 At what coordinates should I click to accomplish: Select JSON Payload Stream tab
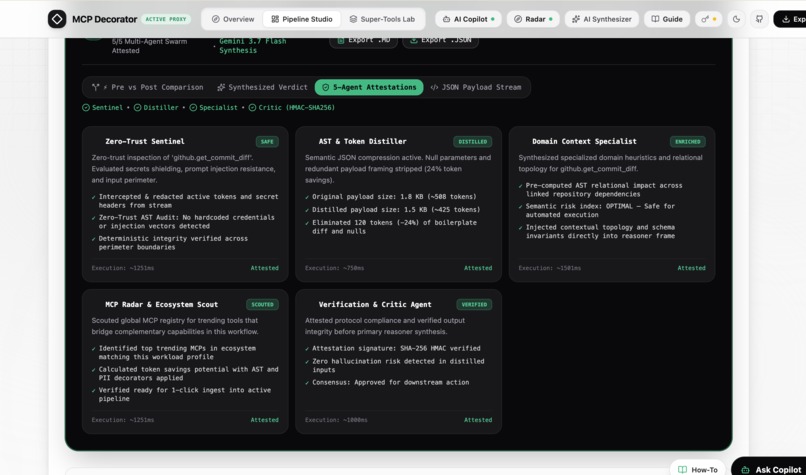[x=475, y=87]
